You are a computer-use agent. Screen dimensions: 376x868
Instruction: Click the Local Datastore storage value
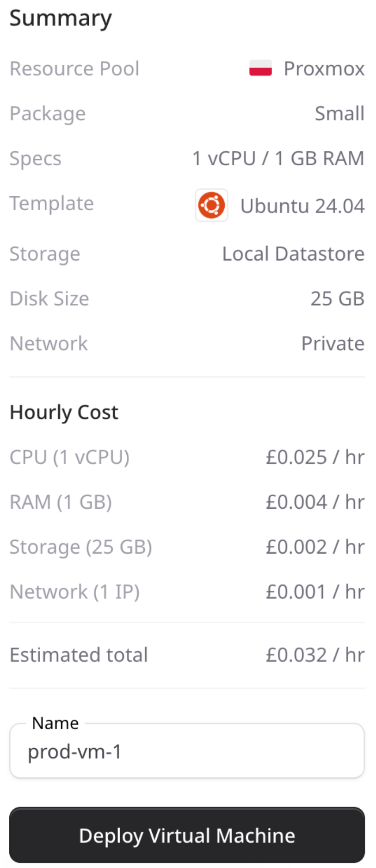point(293,254)
